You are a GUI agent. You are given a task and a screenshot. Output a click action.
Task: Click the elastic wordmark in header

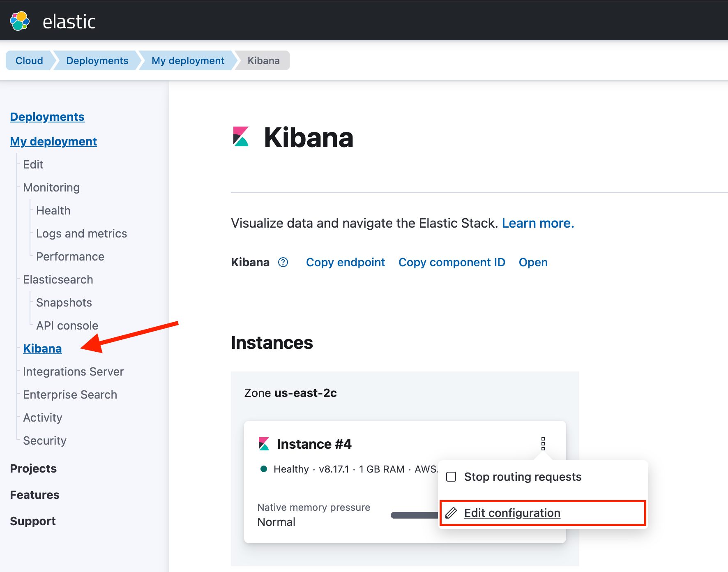point(69,22)
